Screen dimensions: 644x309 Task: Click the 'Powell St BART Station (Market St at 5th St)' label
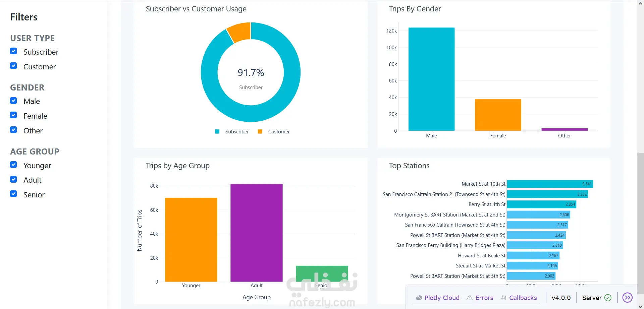tap(458, 276)
